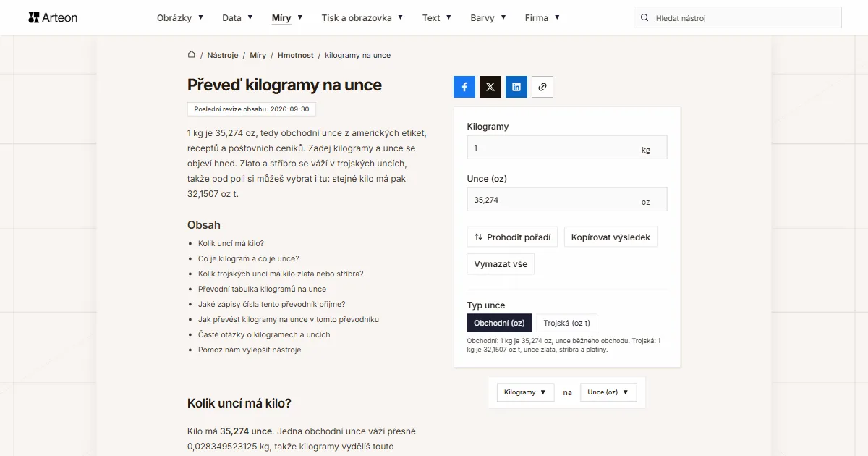Screen dimensions: 868x456
Task: Click the Kilogramy input field
Action: point(567,147)
